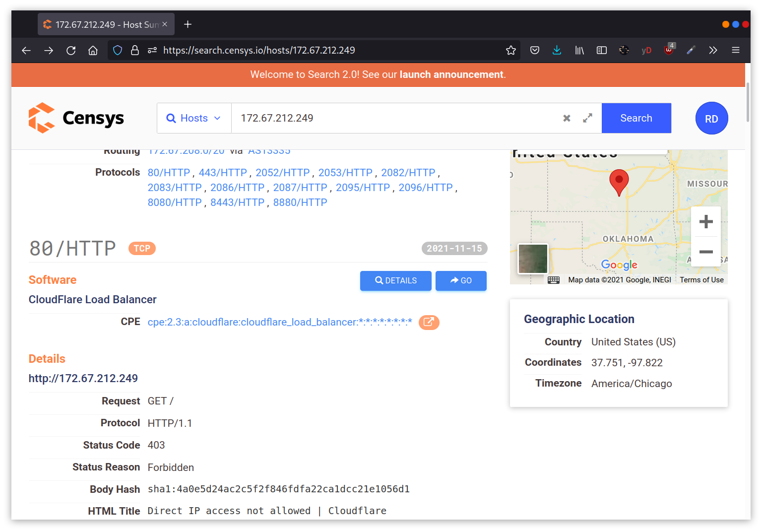Jump to the 8880/HTTP protocol
762x532 pixels.
300,202
